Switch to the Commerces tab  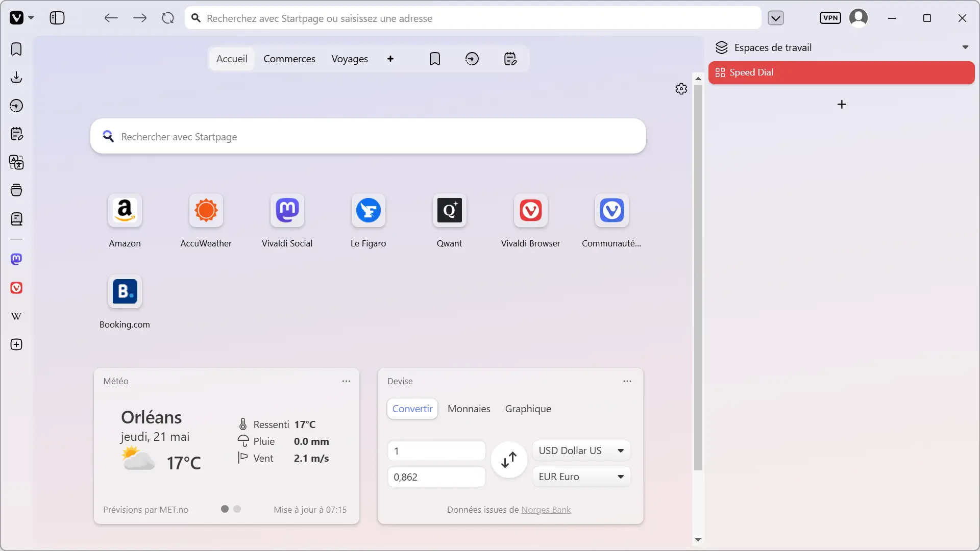point(289,59)
